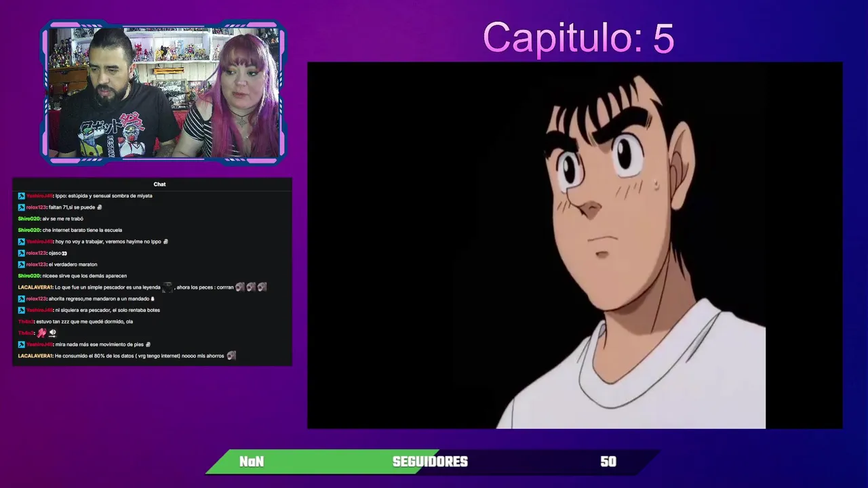Viewport: 868px width, 488px height.
Task: Click the text 'niceee sirve que los demás aparecen'
Action: [85, 276]
